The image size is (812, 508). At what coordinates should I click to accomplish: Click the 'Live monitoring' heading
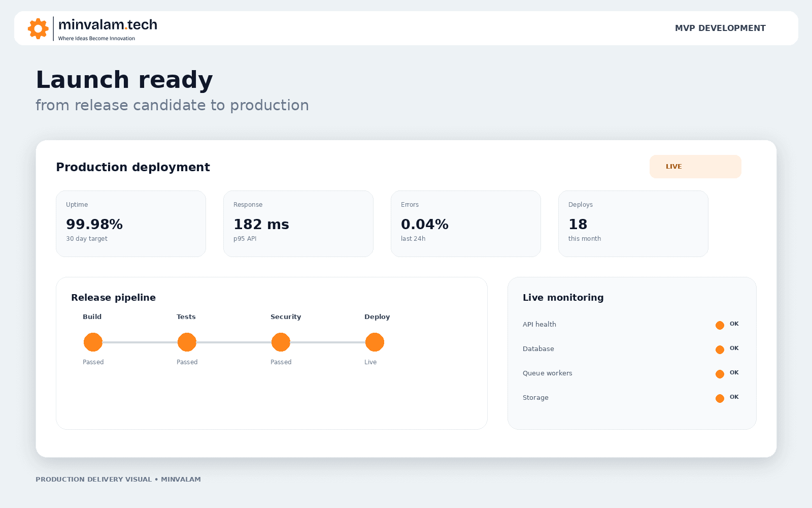pos(563,298)
